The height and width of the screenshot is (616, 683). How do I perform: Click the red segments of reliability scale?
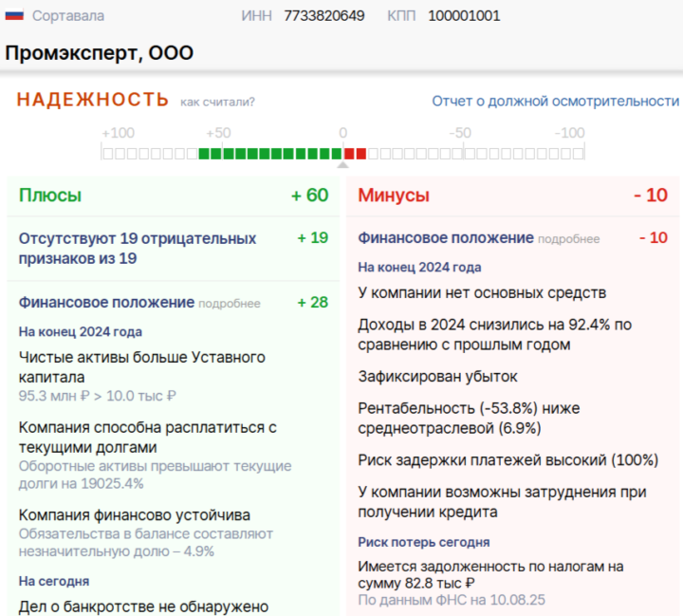(355, 153)
